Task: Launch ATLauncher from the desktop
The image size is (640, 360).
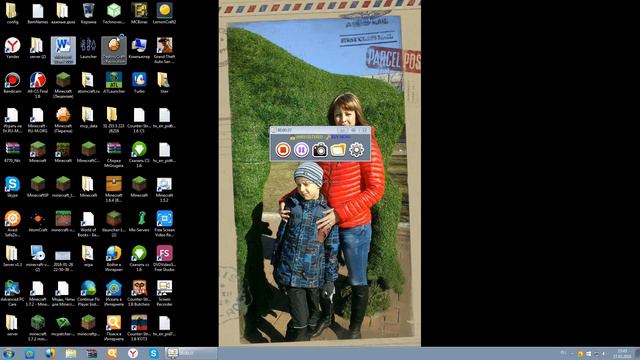Action: pyautogui.click(x=113, y=83)
